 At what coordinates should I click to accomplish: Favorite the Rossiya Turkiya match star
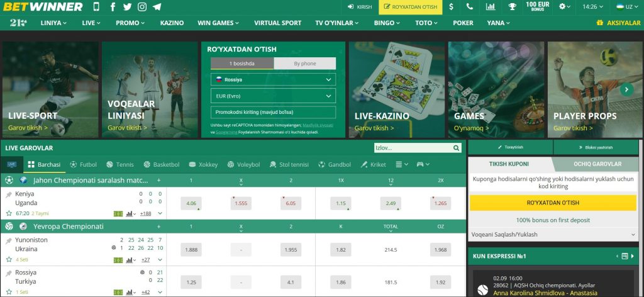pyautogui.click(x=9, y=292)
